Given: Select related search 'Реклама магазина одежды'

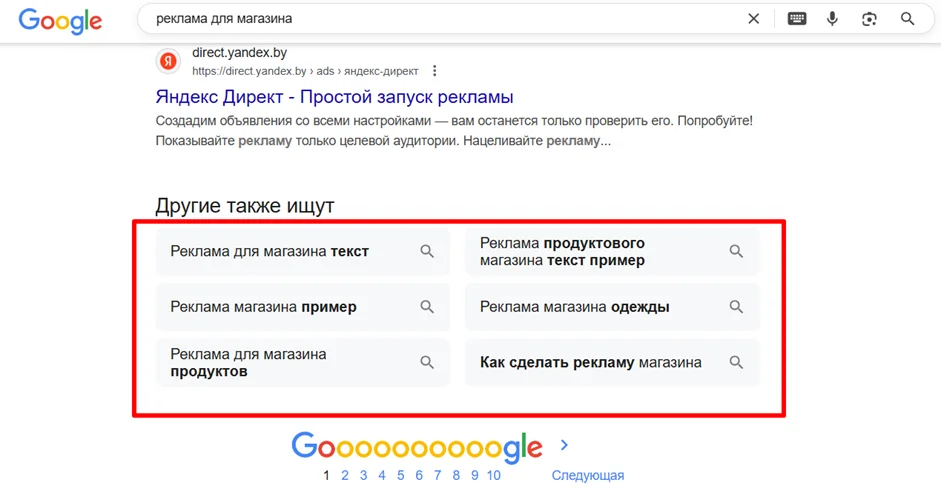Looking at the screenshot, I should 612,307.
